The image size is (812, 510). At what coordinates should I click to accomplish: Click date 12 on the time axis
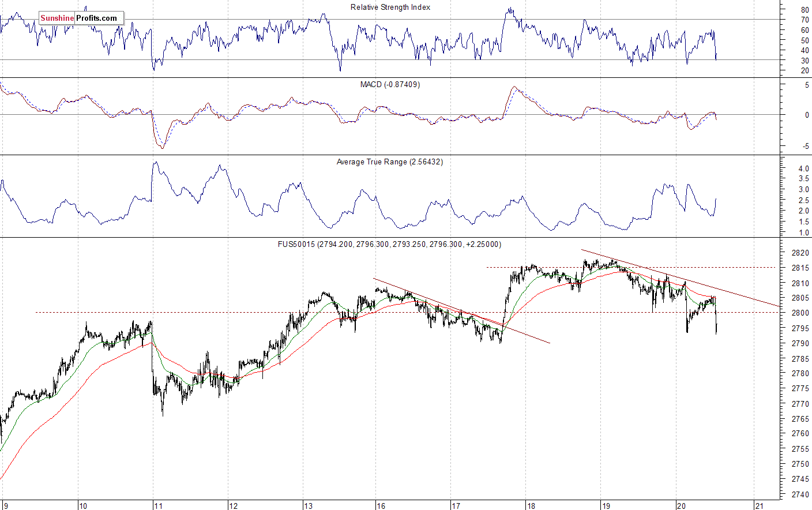[x=234, y=506]
